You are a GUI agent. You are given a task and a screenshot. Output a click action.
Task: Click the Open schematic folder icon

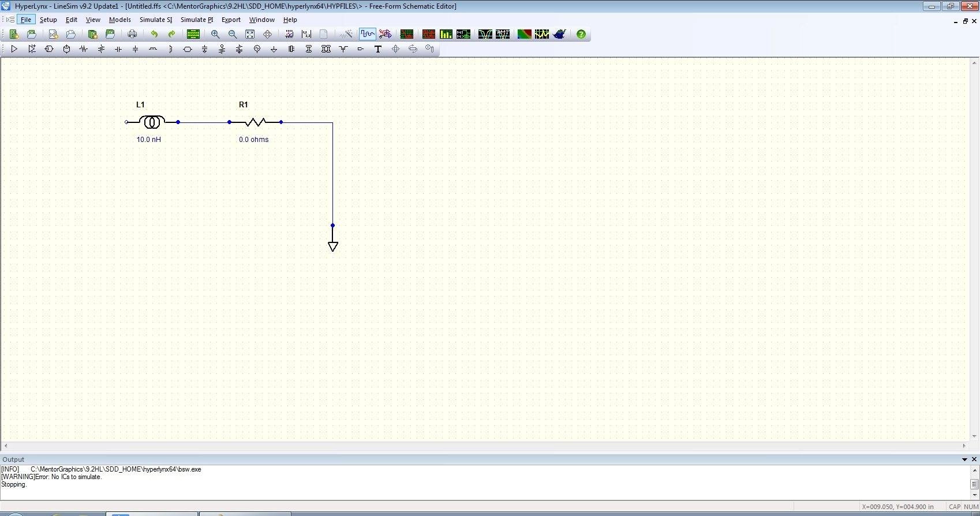pyautogui.click(x=71, y=34)
